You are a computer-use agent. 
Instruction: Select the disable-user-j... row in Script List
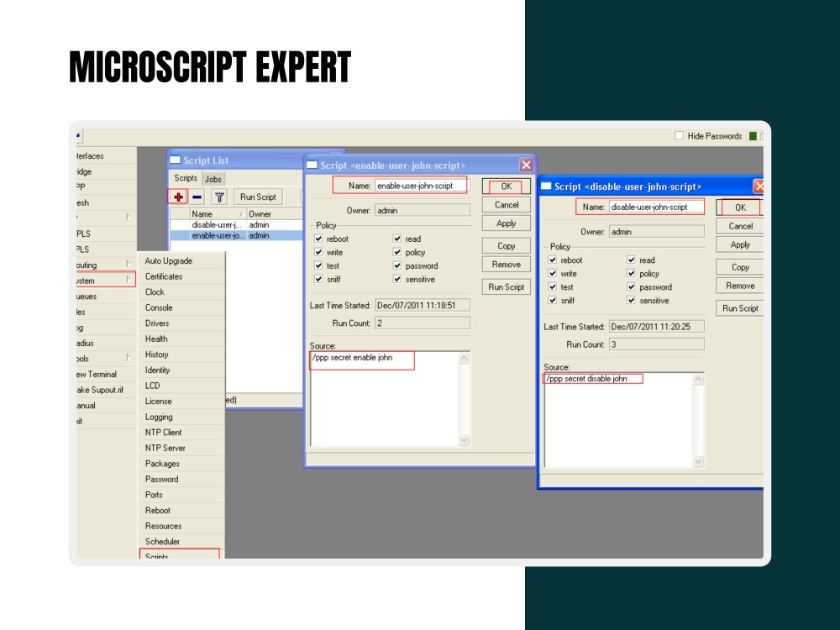click(x=236, y=225)
